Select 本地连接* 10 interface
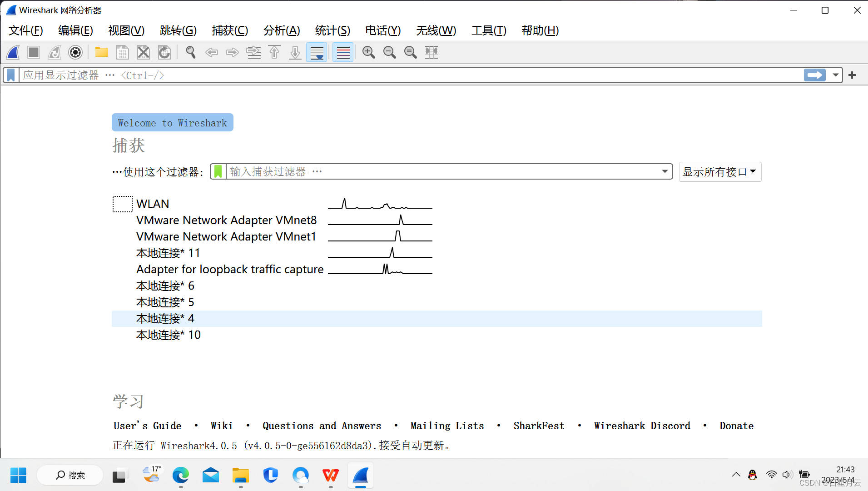Screen dimensions: 868x491 [x=437, y=335]
